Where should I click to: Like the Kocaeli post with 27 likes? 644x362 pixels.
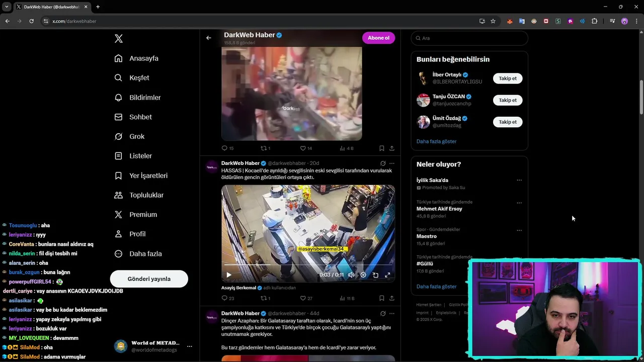(x=306, y=298)
